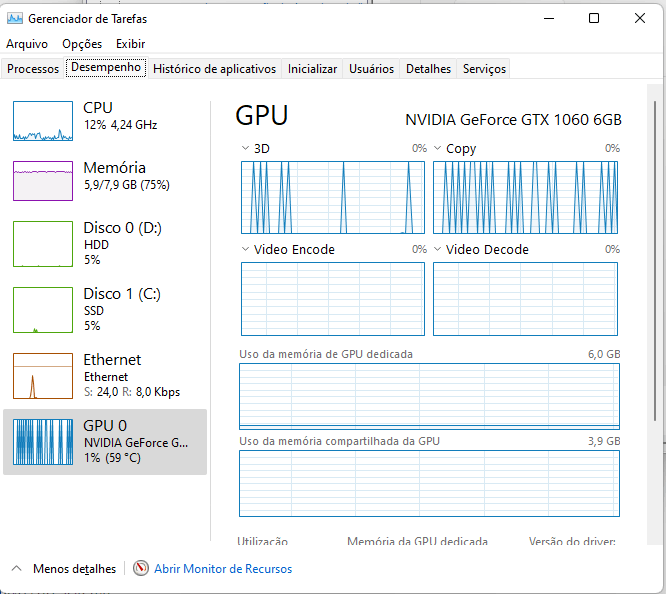The width and height of the screenshot is (666, 594).
Task: Open the Video Encode engine dropdown
Action: [245, 249]
